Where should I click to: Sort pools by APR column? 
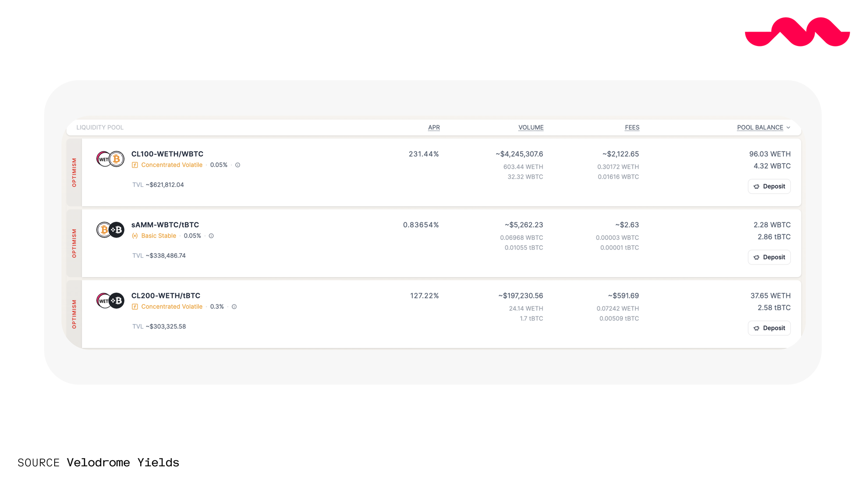coord(434,128)
